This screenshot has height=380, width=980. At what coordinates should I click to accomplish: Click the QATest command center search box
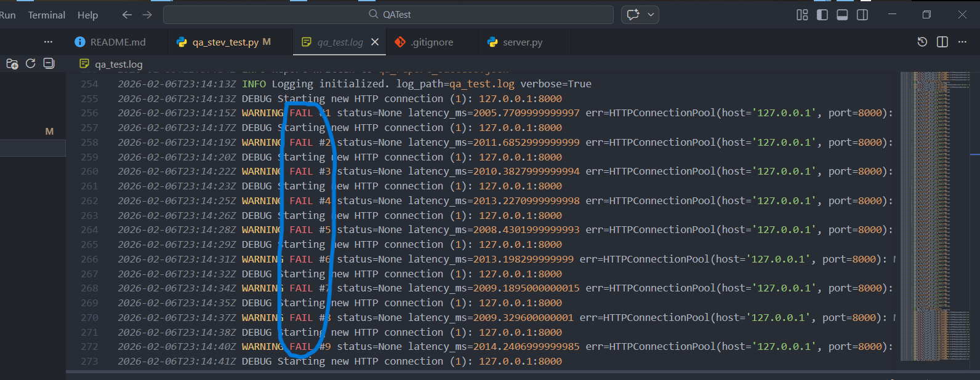(388, 15)
